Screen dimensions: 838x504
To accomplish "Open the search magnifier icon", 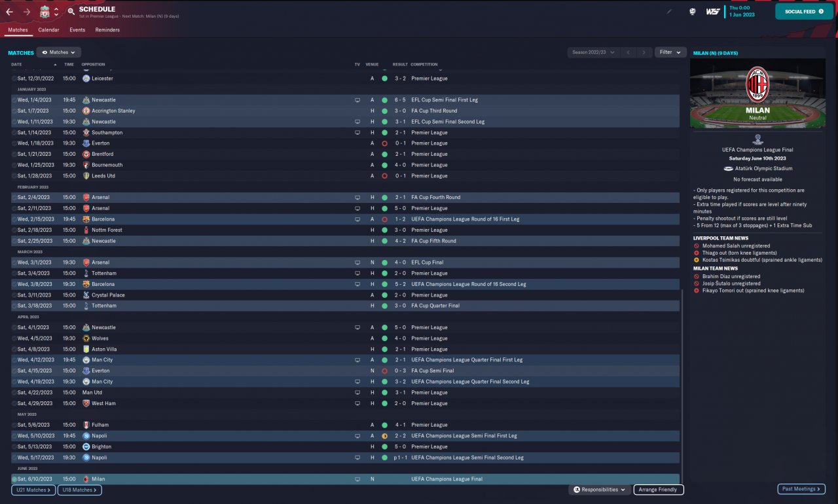I will click(x=71, y=12).
